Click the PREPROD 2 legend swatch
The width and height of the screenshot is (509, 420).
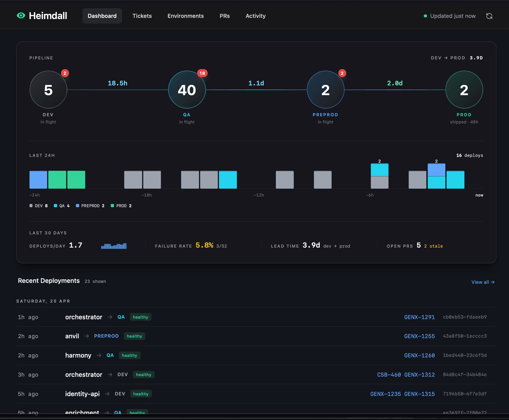pos(78,206)
